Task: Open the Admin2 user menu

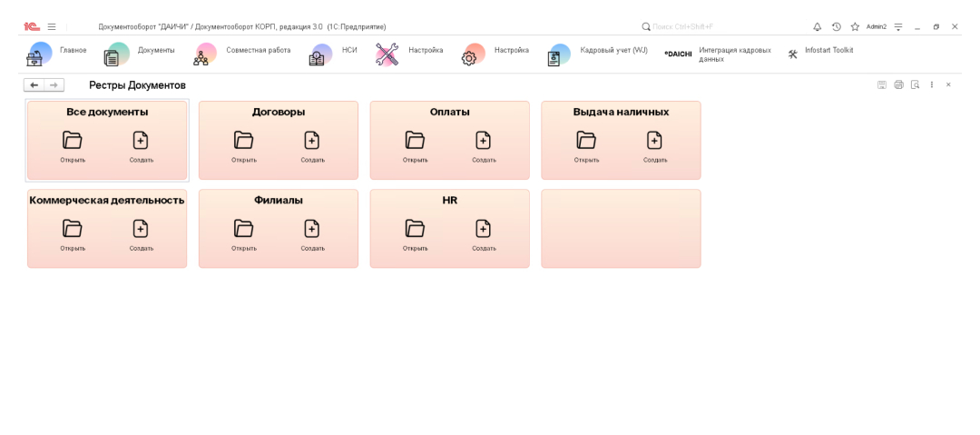Action: pyautogui.click(x=877, y=27)
